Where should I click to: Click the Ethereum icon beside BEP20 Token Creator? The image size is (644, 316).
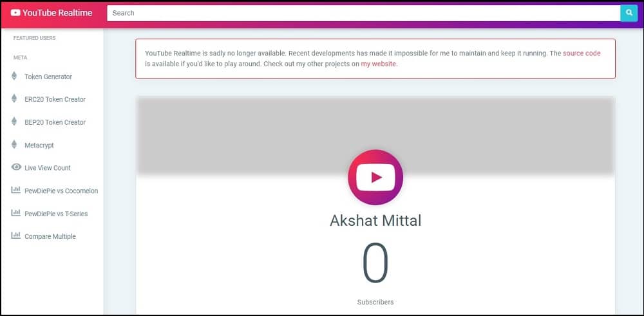click(x=14, y=122)
